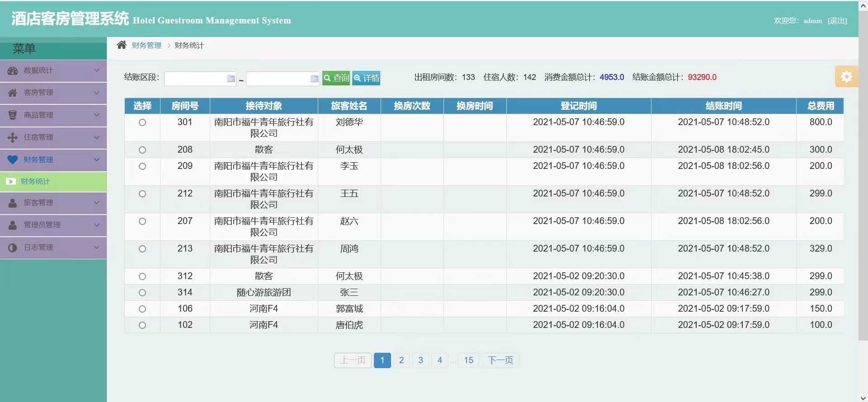This screenshot has width=868, height=402.
Task: Select the radio for room 207
Action: [142, 221]
